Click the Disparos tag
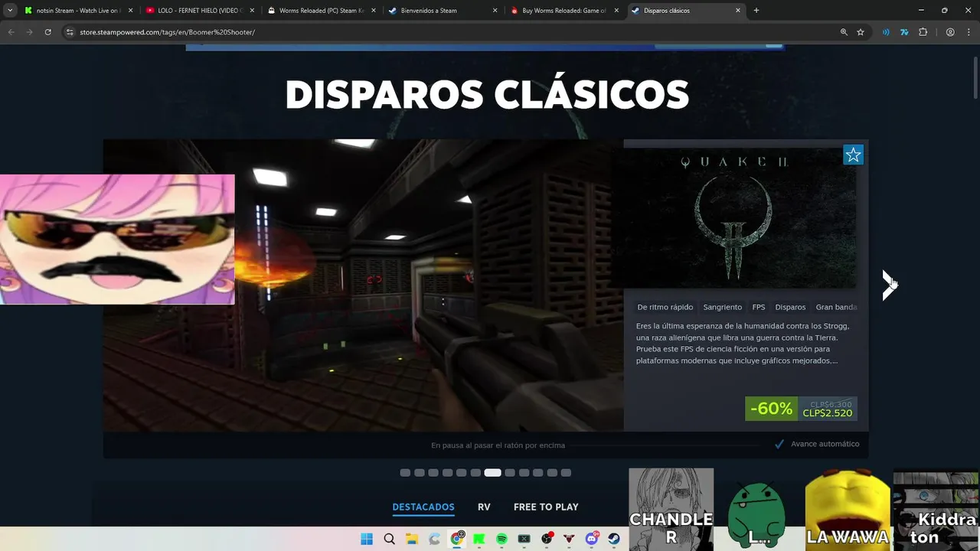 tap(790, 307)
